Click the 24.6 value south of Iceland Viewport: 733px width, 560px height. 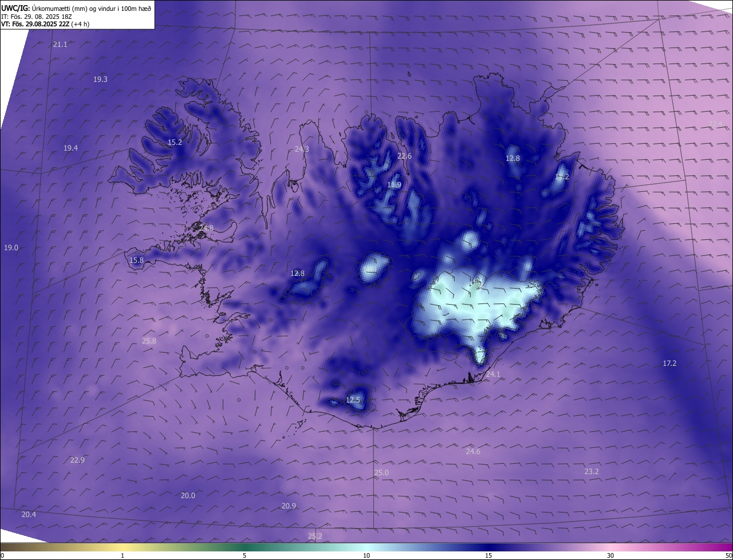473,452
